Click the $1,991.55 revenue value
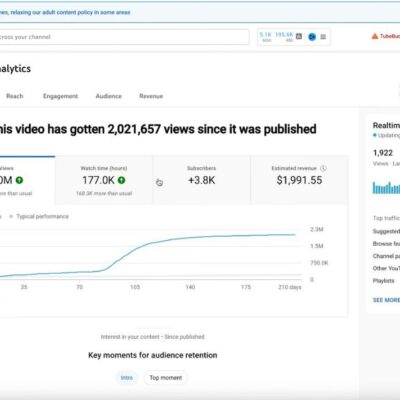The image size is (400, 400). coord(299,180)
